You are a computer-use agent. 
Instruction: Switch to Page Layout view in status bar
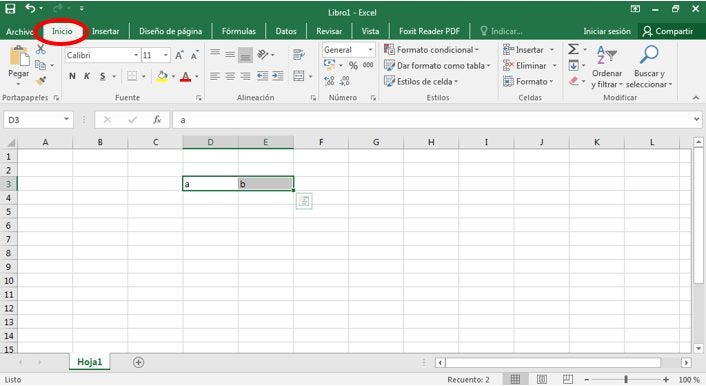pos(542,379)
